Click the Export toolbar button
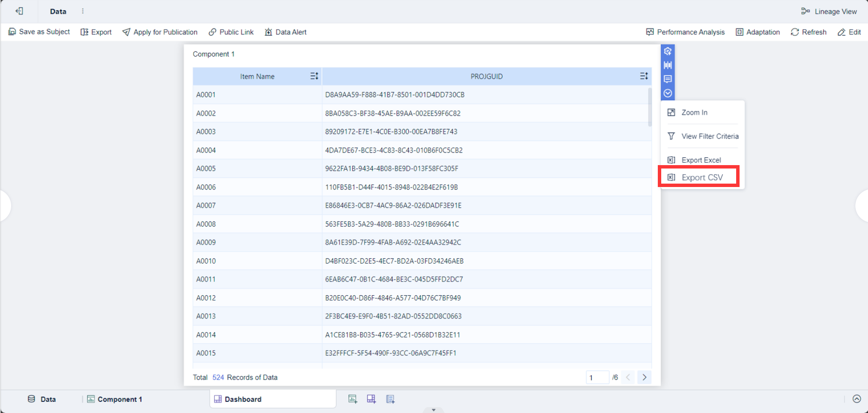 (96, 32)
